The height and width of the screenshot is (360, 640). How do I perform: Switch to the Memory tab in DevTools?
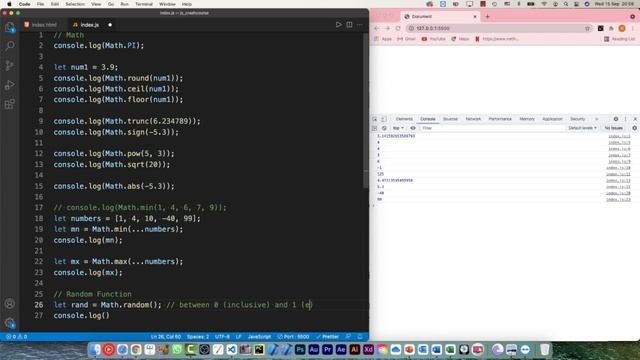tap(527, 119)
